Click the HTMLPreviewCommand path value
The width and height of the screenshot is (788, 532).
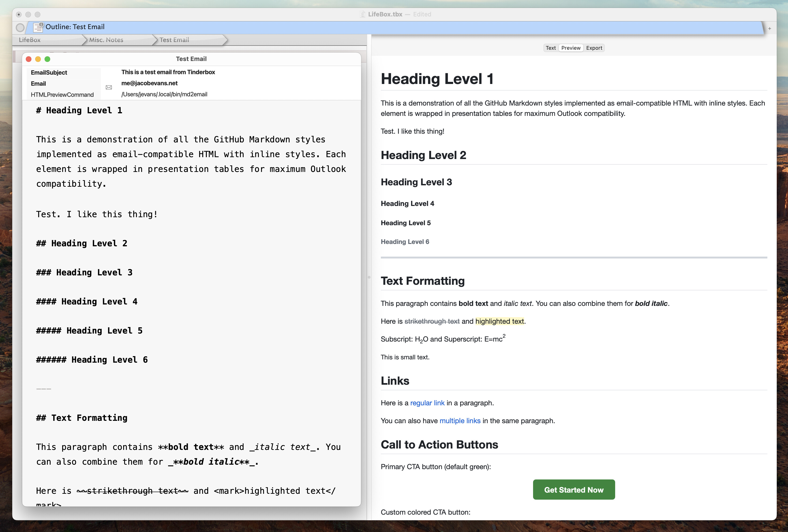coord(164,94)
